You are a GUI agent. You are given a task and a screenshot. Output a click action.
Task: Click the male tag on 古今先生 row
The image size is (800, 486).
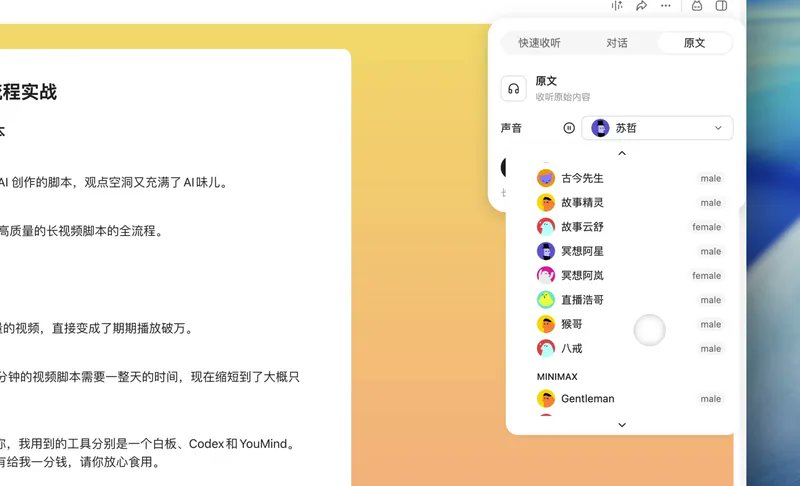[711, 178]
